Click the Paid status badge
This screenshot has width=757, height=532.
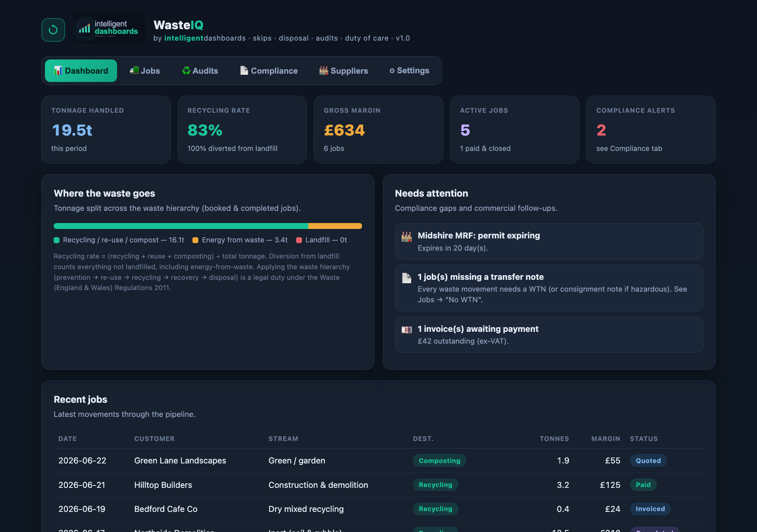click(643, 485)
